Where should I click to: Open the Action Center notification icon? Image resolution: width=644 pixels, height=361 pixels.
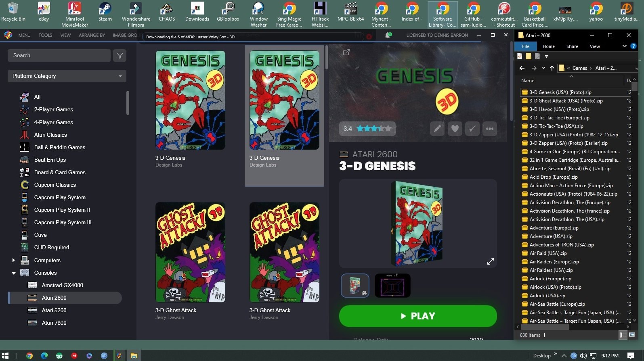631,356
